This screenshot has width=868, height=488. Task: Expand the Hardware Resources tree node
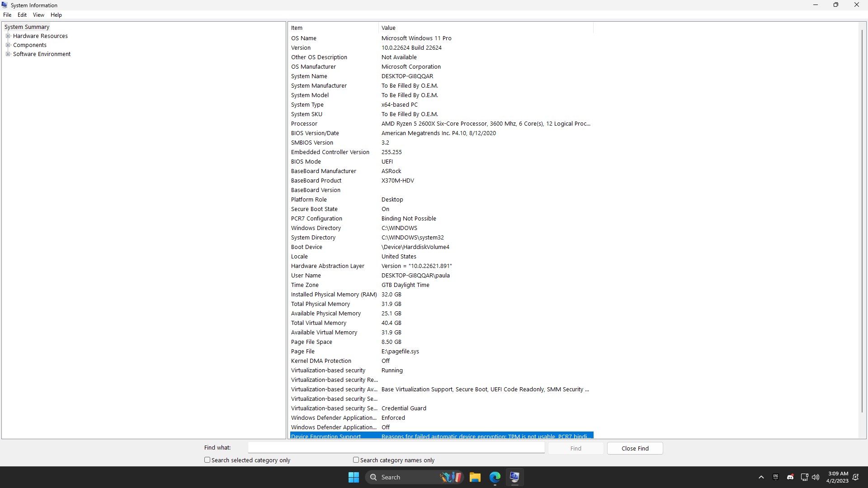pyautogui.click(x=8, y=36)
